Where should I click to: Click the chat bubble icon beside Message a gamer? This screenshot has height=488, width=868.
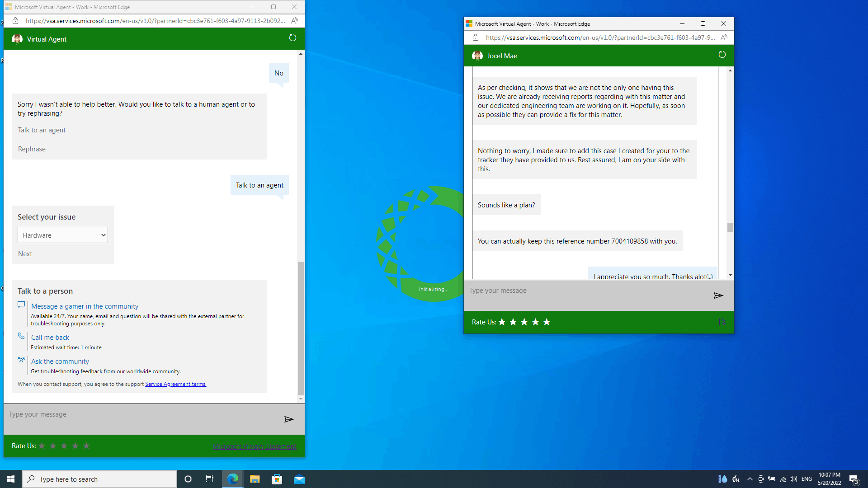(x=21, y=305)
